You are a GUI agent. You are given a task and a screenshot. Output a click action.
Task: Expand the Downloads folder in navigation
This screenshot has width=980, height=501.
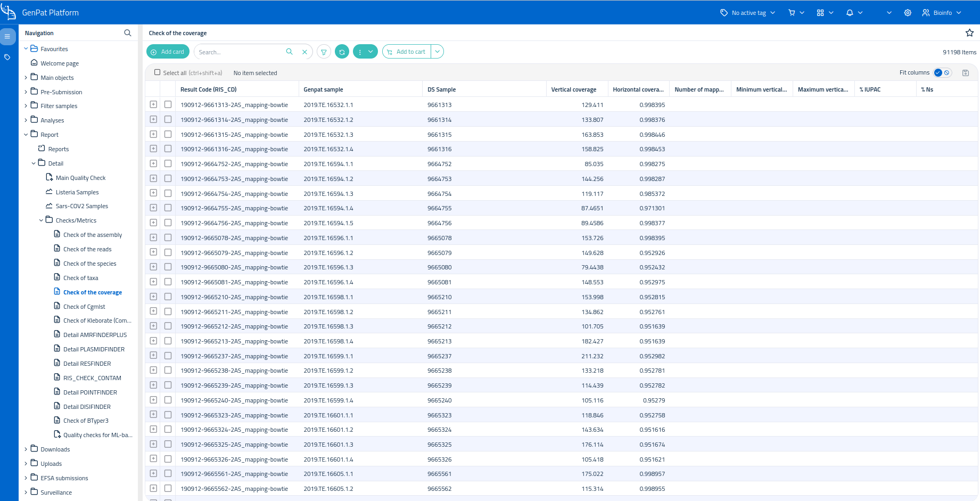click(x=26, y=449)
